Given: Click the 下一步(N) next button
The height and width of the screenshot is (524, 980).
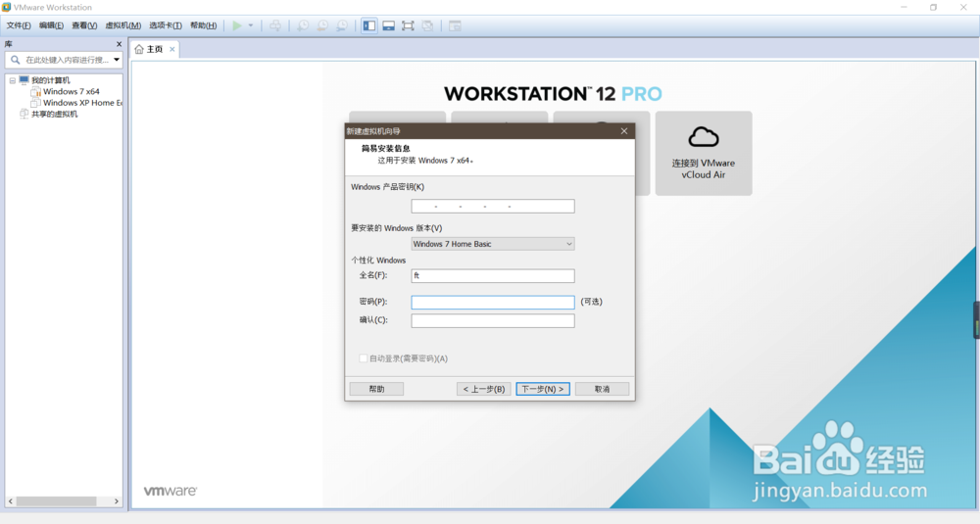Looking at the screenshot, I should 543,389.
